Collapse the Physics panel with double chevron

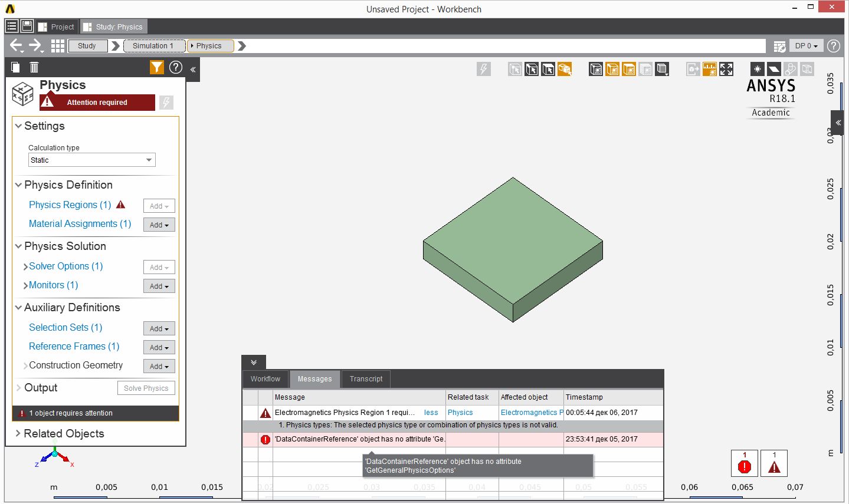coord(193,70)
